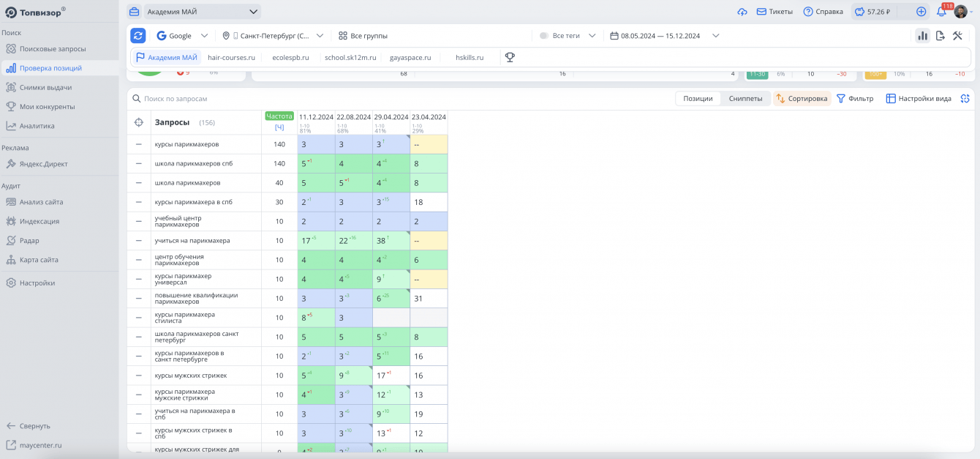Click the target crosshair icon in table header
Screen dimensions: 980x459
pos(139,122)
